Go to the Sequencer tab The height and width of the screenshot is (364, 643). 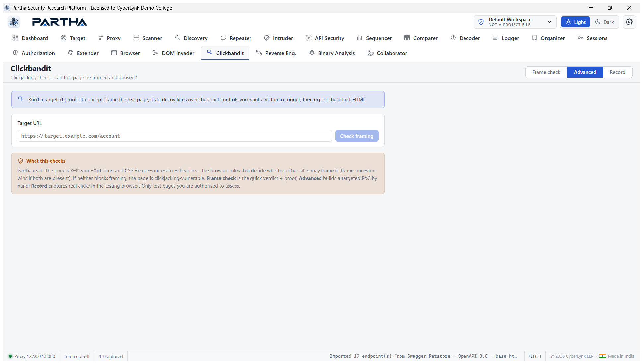[x=374, y=38]
